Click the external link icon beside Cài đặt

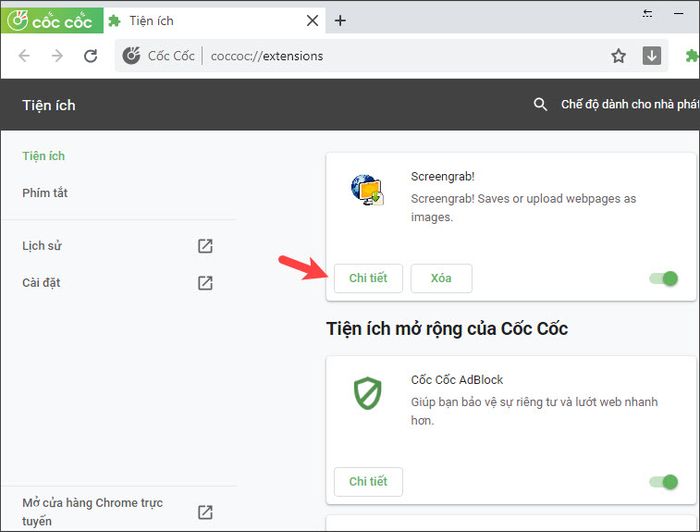point(205,283)
